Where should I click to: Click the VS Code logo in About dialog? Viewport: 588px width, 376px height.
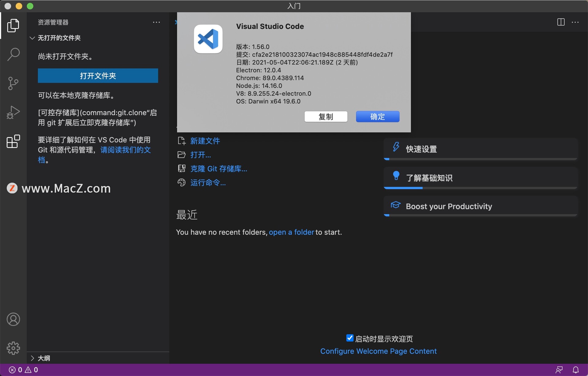pos(208,39)
